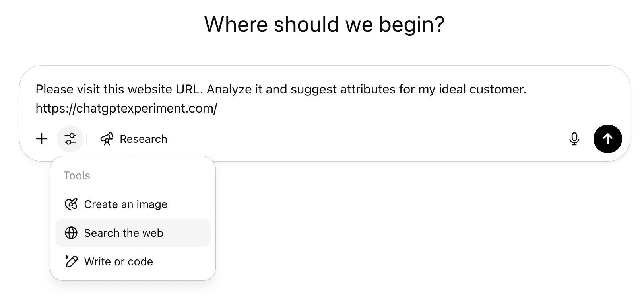Click the chatgptexperiment.com URL in the prompt
Image resolution: width=644 pixels, height=296 pixels.
click(x=126, y=108)
